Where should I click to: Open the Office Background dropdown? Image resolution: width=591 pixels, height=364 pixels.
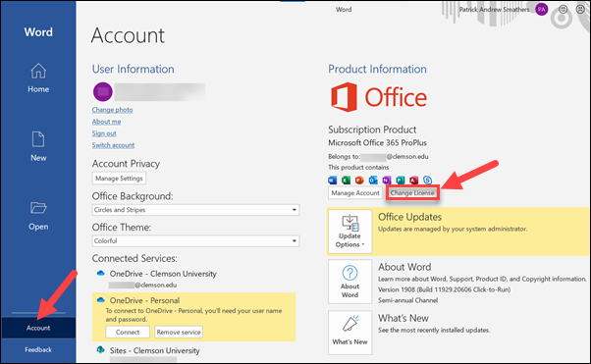[195, 210]
